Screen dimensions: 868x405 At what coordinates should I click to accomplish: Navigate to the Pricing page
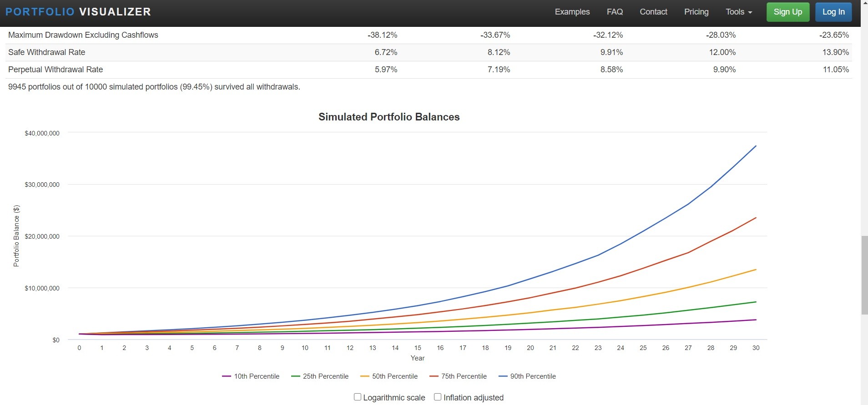tap(696, 12)
